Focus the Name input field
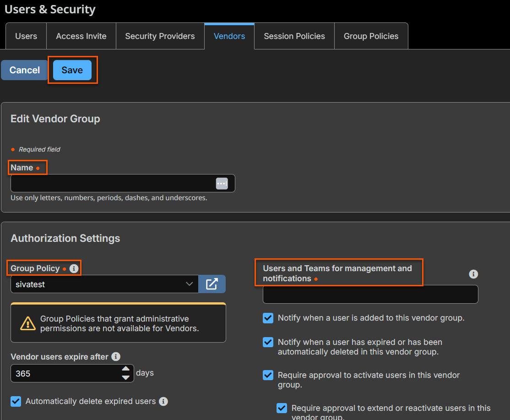The width and height of the screenshot is (510, 420). point(123,183)
